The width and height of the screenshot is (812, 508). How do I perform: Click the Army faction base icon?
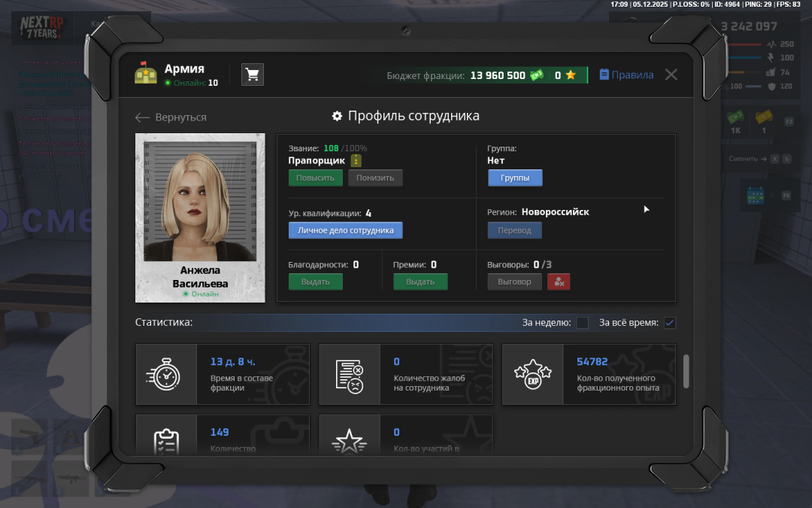pos(146,74)
